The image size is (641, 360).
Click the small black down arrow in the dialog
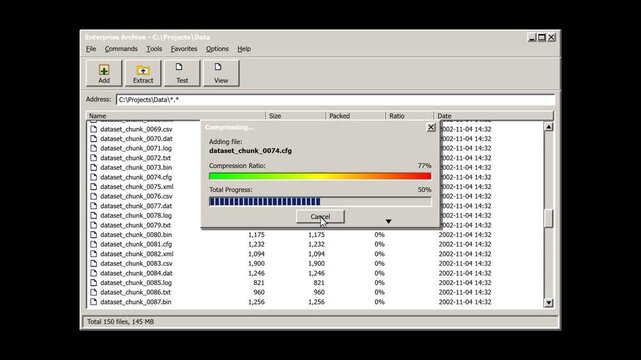coord(388,221)
